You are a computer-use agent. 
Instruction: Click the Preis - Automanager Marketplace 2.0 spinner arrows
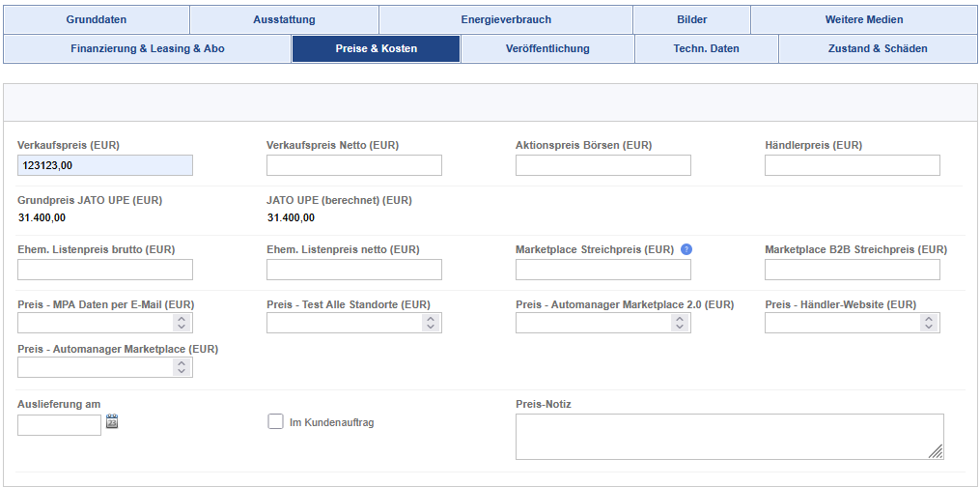point(680,323)
